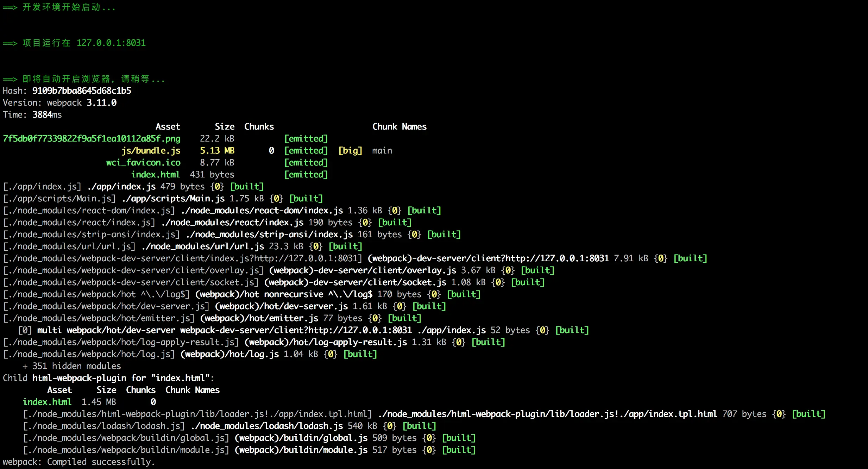Click the Chunk Names column header
This screenshot has width=868, height=469.
click(399, 127)
